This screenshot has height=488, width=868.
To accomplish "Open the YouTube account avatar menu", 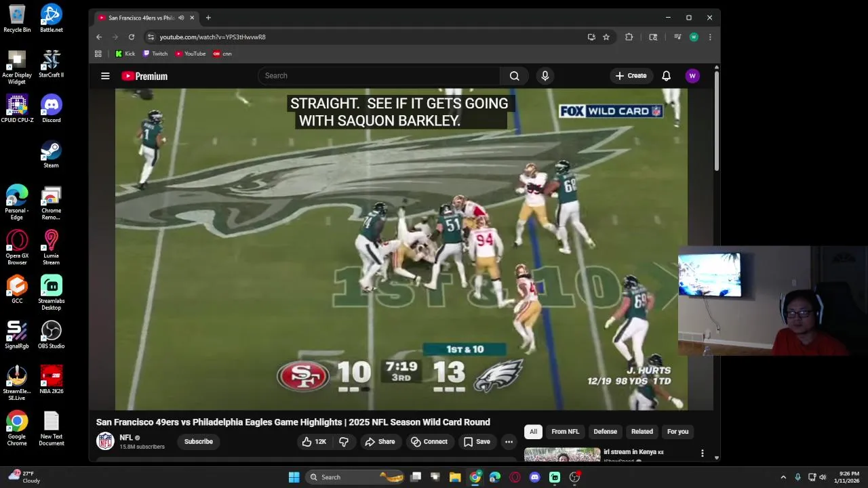I will [x=692, y=76].
